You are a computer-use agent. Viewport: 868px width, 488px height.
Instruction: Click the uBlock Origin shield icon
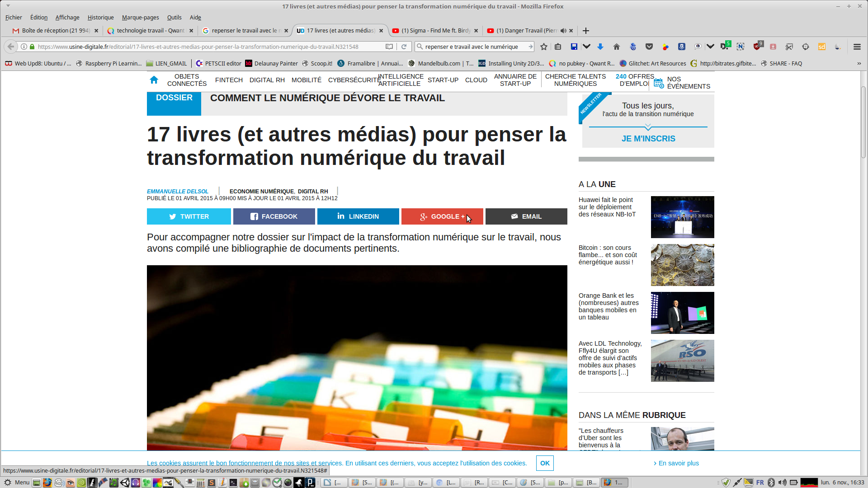coord(757,47)
